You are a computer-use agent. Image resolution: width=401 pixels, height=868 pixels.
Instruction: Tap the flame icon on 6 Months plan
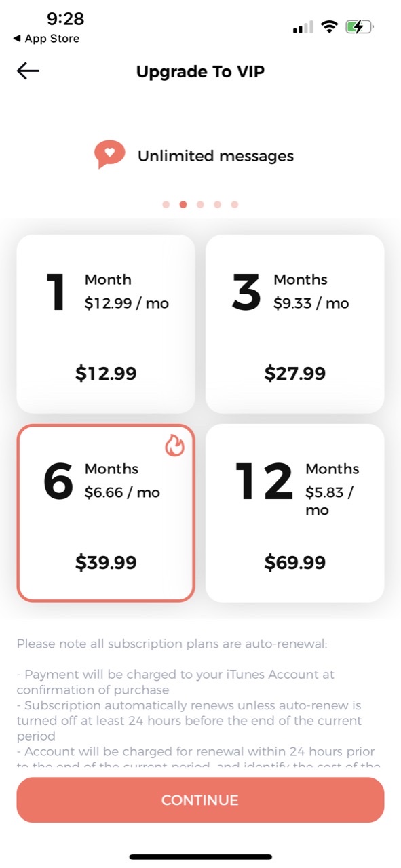click(x=175, y=446)
